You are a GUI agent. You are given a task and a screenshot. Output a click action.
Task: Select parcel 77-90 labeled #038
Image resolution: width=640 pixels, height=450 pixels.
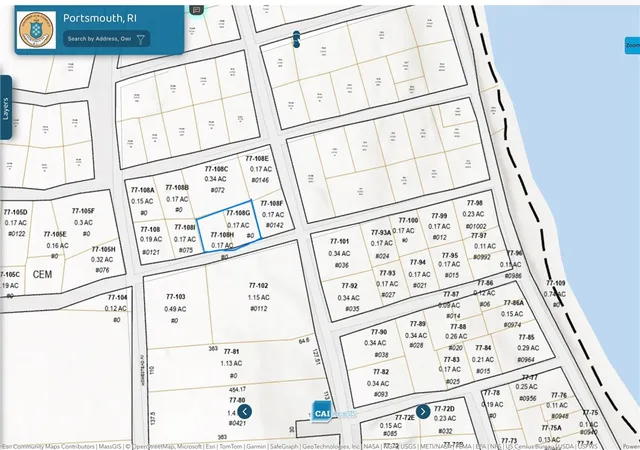pyautogui.click(x=379, y=343)
